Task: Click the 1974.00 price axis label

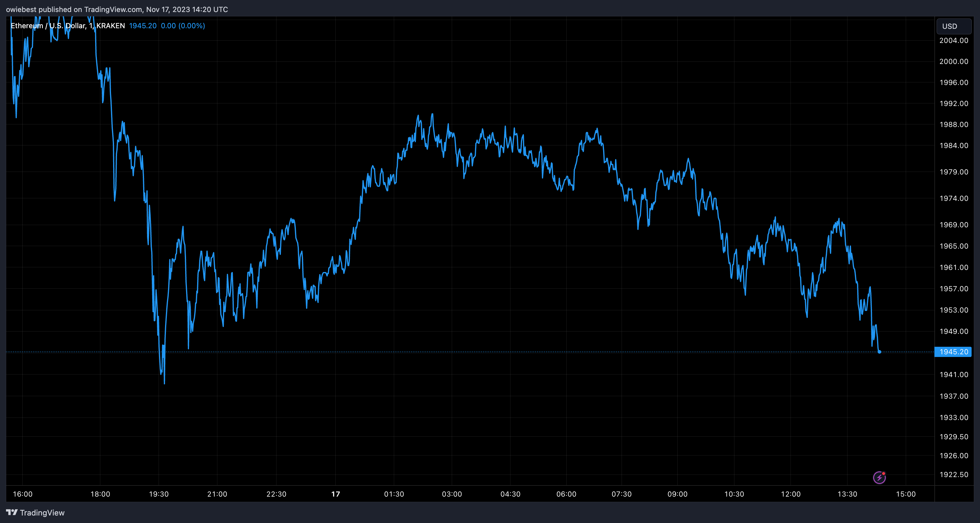Action: [954, 198]
